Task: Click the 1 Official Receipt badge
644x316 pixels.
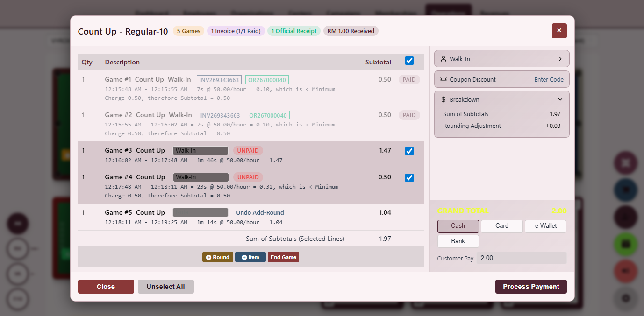Action: click(294, 31)
